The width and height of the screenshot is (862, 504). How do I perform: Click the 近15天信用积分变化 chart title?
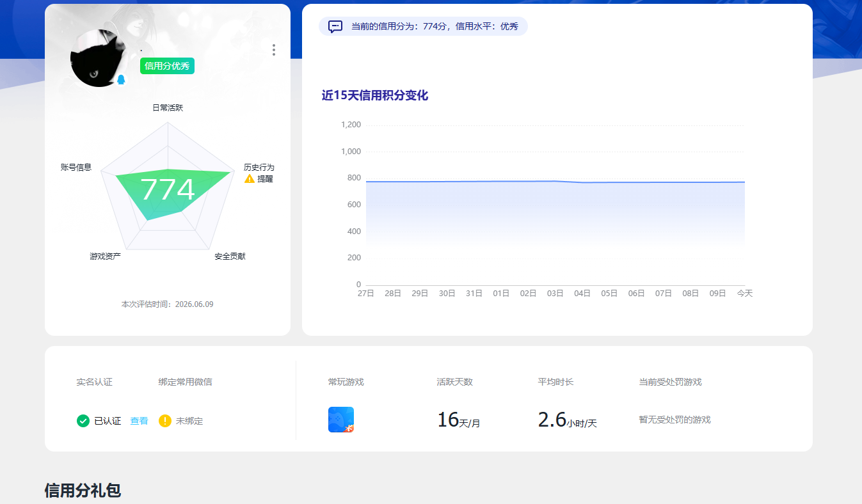coord(375,96)
